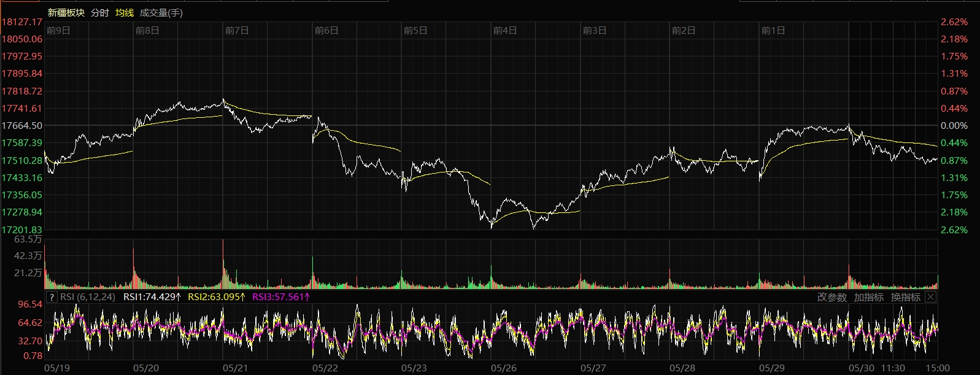The height and width of the screenshot is (375, 980).
Task: Select the RSI (6,12,24) indicator name
Action: coord(88,297)
